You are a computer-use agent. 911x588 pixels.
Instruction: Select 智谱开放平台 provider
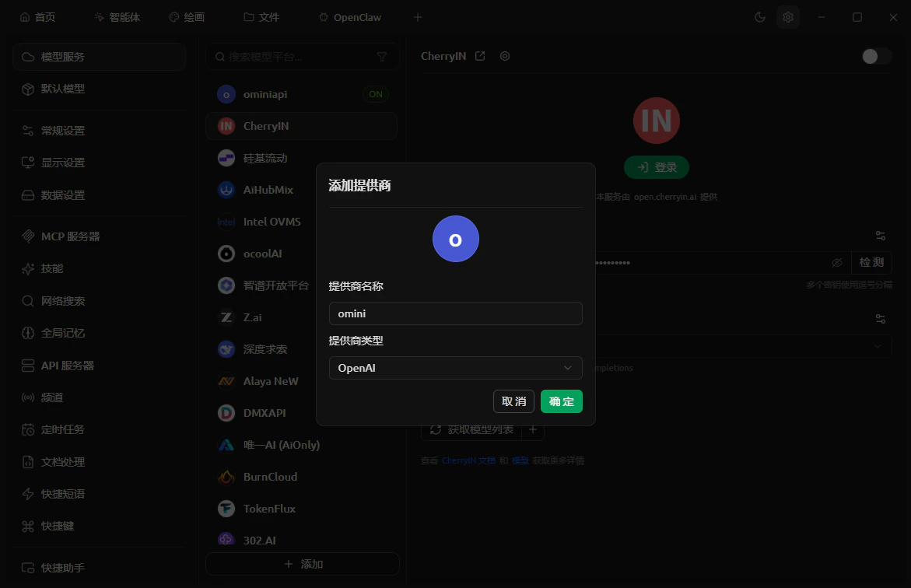click(x=302, y=285)
